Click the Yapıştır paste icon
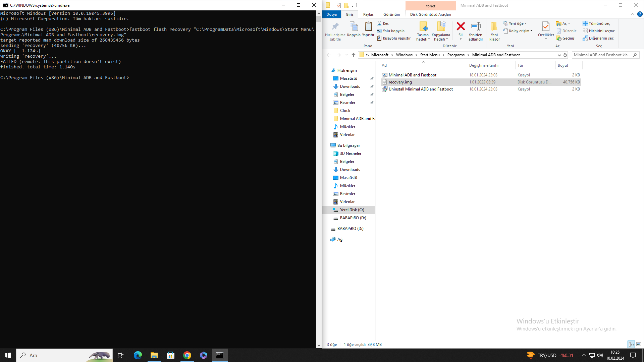The image size is (644, 362). tap(368, 26)
